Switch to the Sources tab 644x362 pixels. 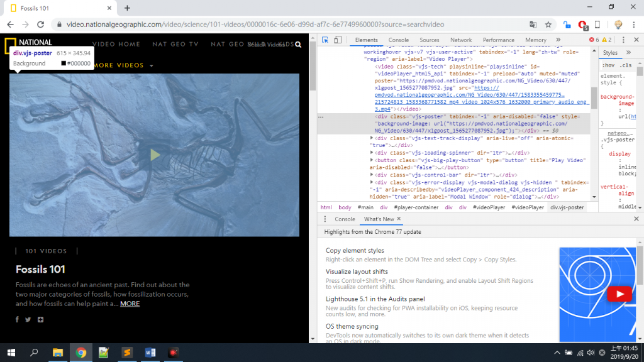click(x=429, y=40)
